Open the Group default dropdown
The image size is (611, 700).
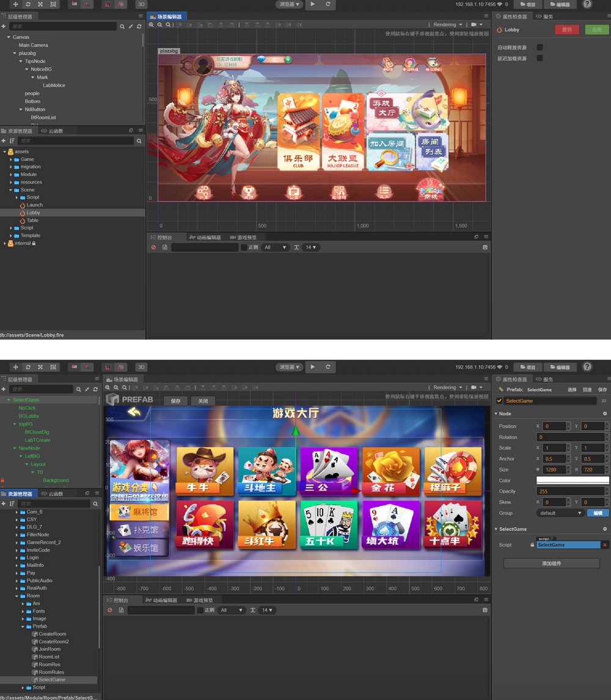[560, 513]
